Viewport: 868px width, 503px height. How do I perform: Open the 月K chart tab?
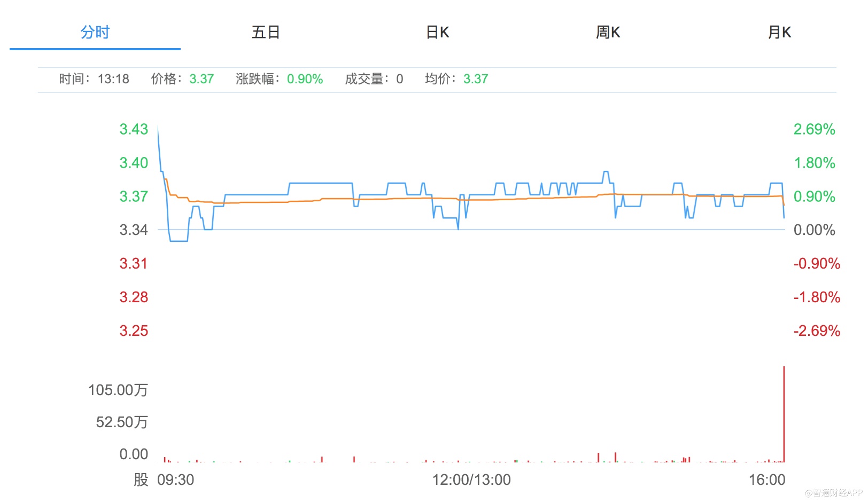coord(779,33)
